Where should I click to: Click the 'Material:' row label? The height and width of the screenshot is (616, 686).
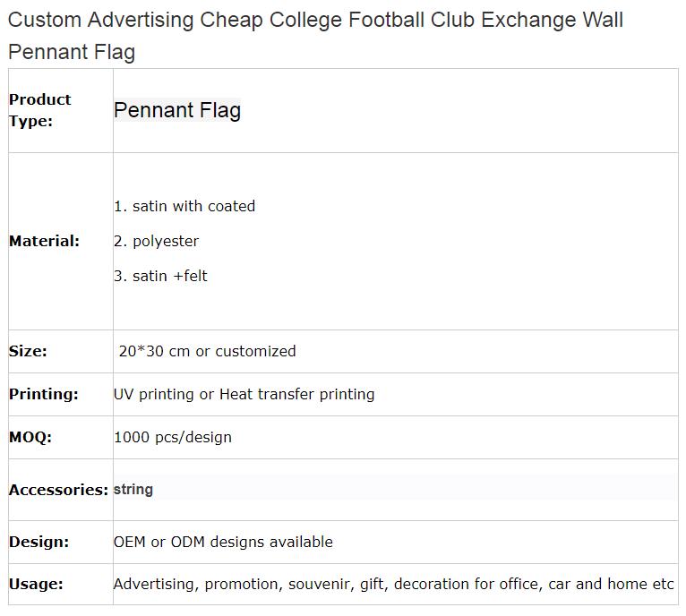pos(44,241)
